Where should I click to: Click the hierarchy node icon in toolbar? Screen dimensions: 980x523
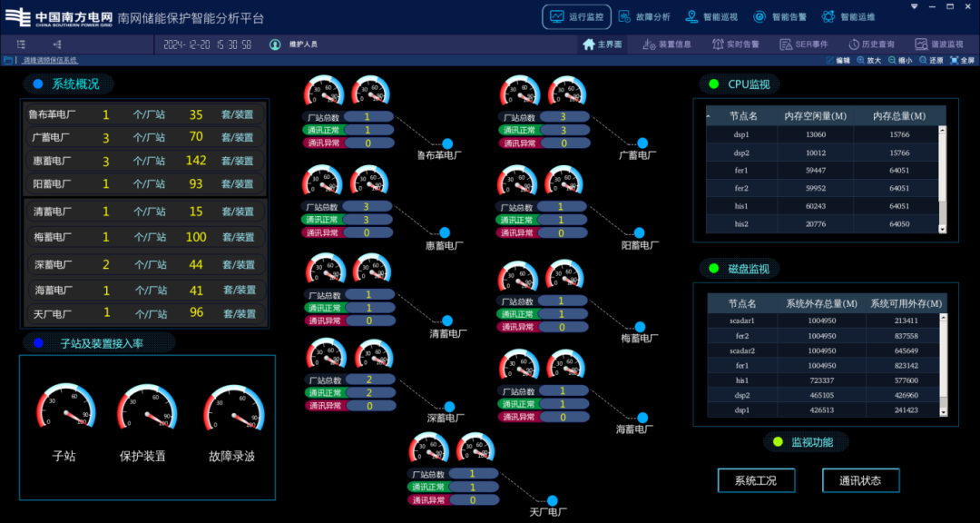57,44
